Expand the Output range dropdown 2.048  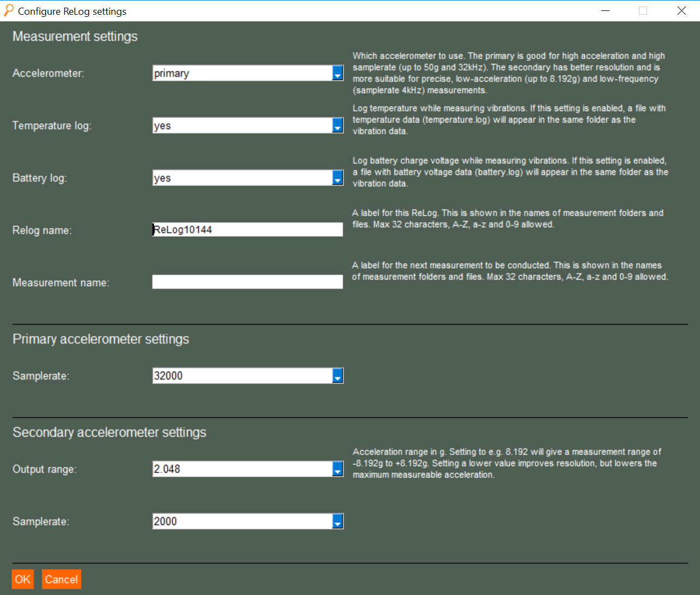click(x=248, y=469)
